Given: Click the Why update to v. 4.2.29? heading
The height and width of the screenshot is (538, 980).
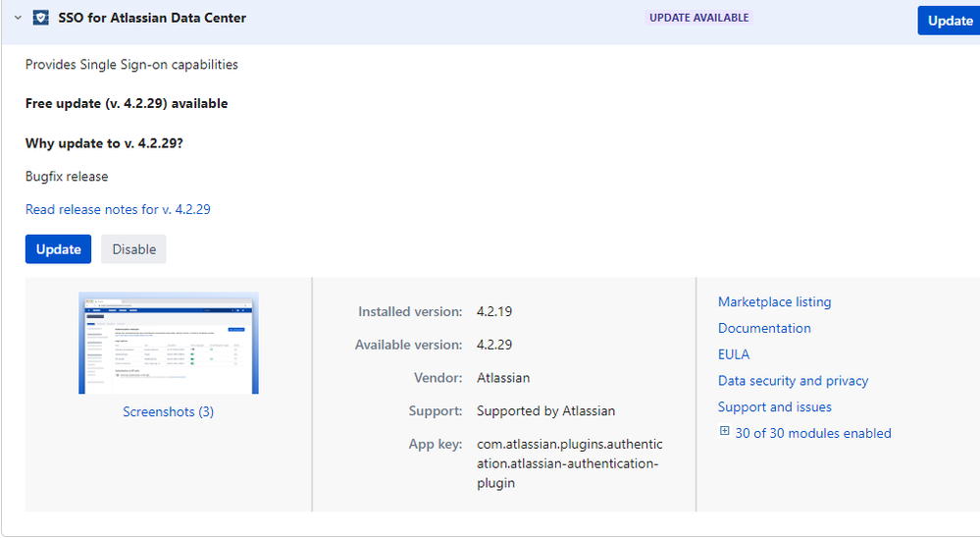Looking at the screenshot, I should click(104, 143).
